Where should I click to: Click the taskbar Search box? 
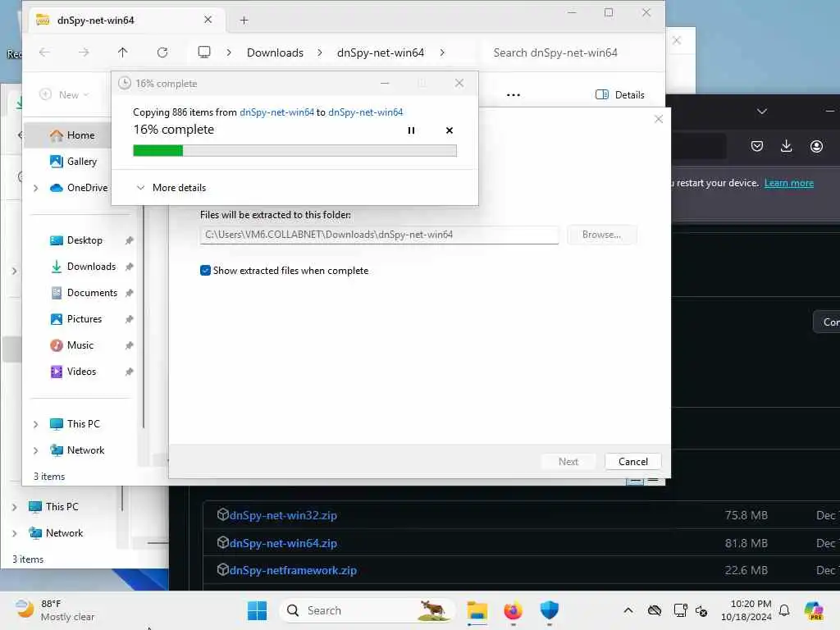[367, 610]
